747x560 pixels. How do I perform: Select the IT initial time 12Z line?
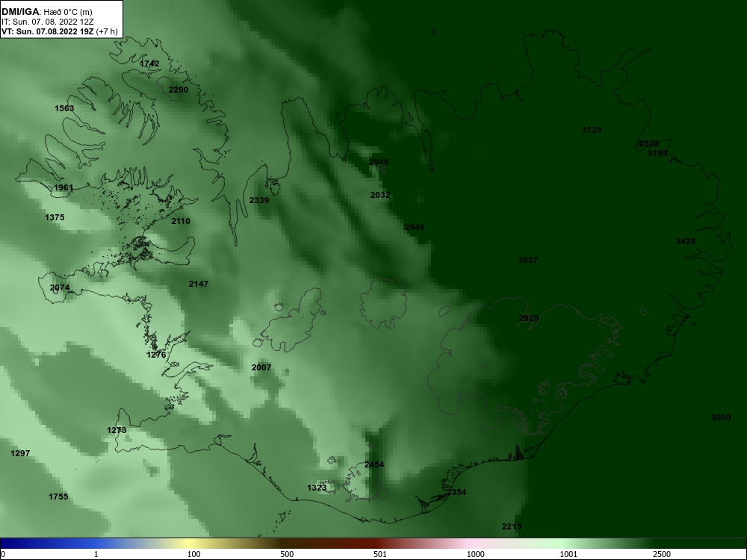coord(48,22)
